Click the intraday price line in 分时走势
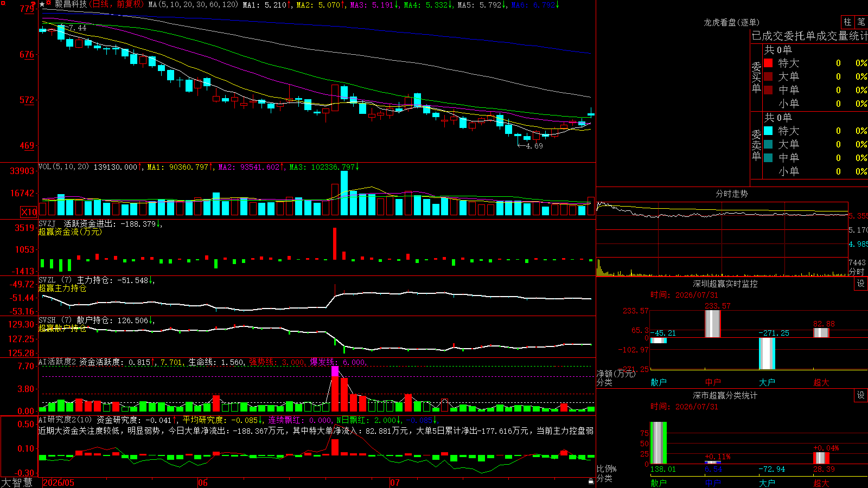This screenshot has height=488, width=868. pos(722,214)
